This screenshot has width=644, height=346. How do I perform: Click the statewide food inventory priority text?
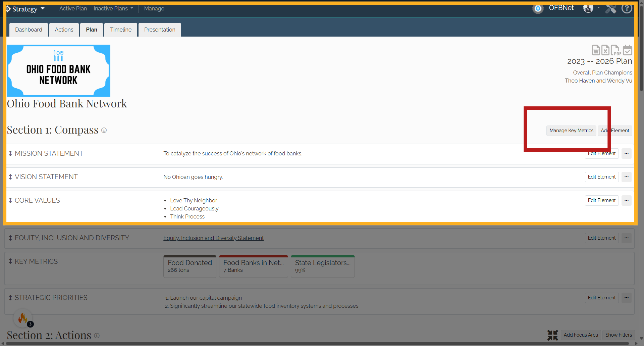pyautogui.click(x=264, y=306)
